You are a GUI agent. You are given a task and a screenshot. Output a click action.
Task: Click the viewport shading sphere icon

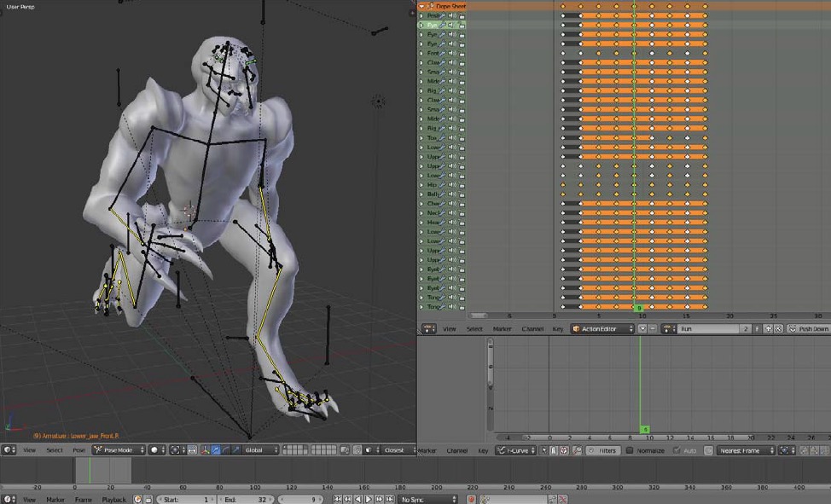154,450
